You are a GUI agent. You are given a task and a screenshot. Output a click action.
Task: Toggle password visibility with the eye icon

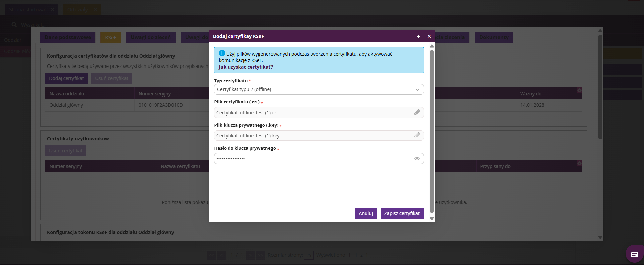[x=417, y=158]
